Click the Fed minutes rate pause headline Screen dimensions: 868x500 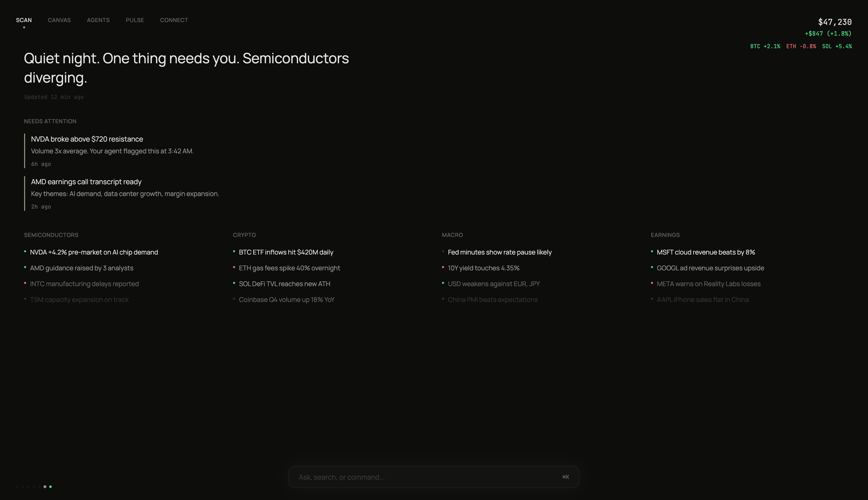point(500,252)
